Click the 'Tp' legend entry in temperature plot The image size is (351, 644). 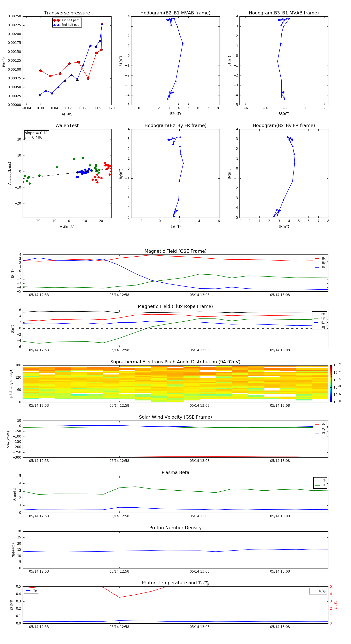coord(31,591)
